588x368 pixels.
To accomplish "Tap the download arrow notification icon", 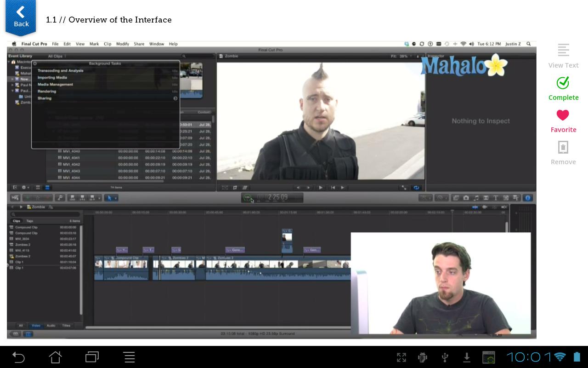I will (467, 357).
